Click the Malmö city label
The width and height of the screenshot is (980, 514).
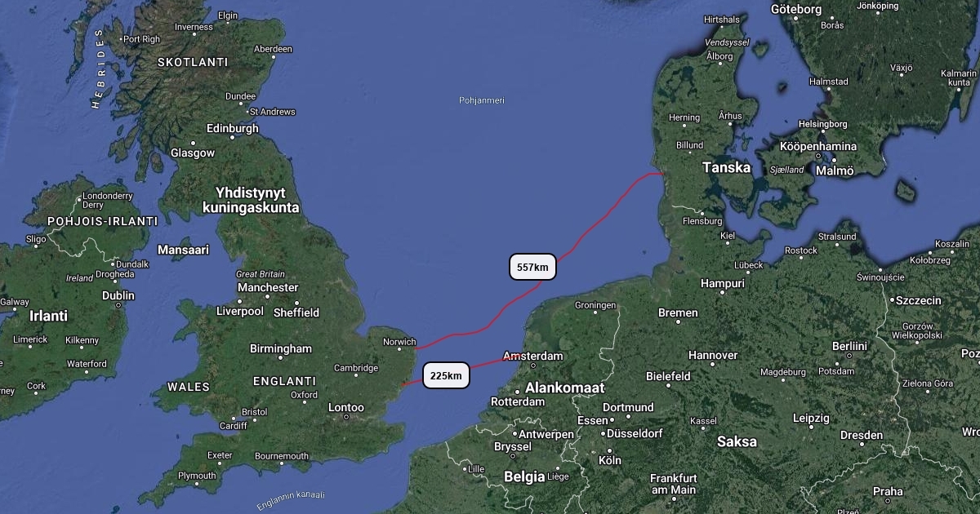pos(835,171)
